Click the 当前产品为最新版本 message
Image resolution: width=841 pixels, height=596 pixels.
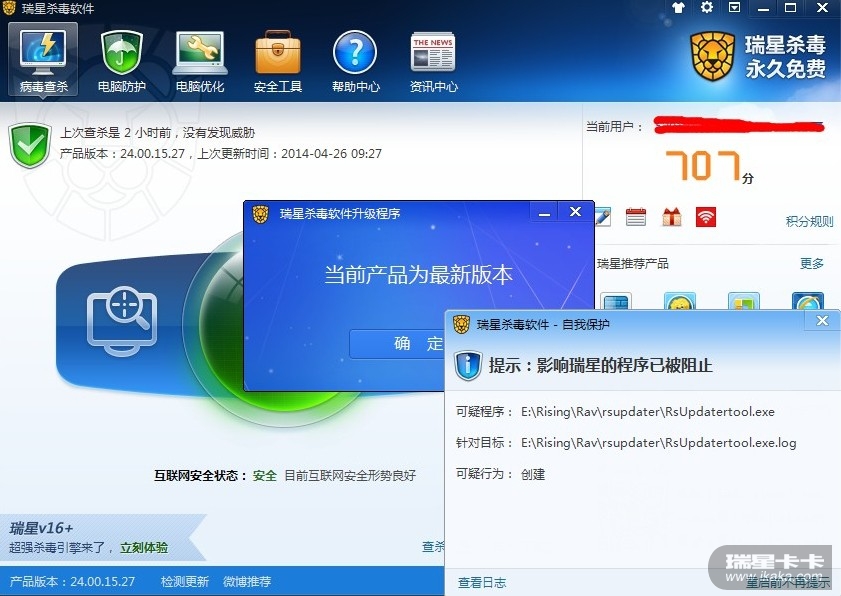418,275
